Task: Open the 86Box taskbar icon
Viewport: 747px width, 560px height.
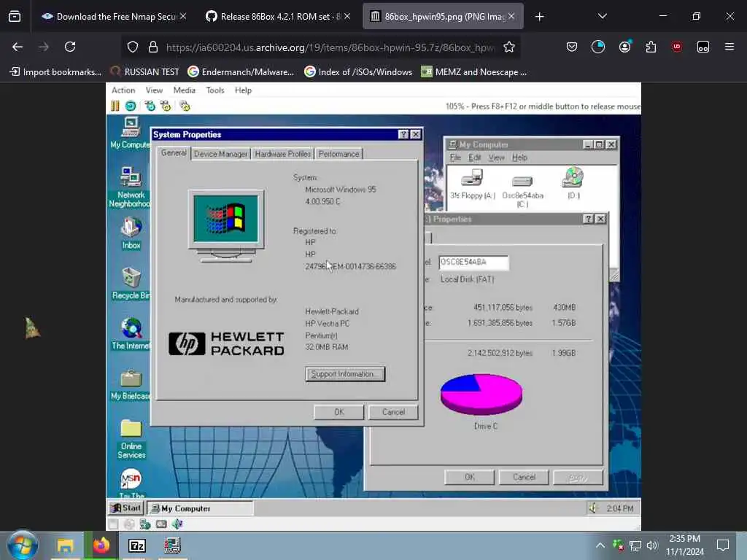Action: pyautogui.click(x=172, y=545)
